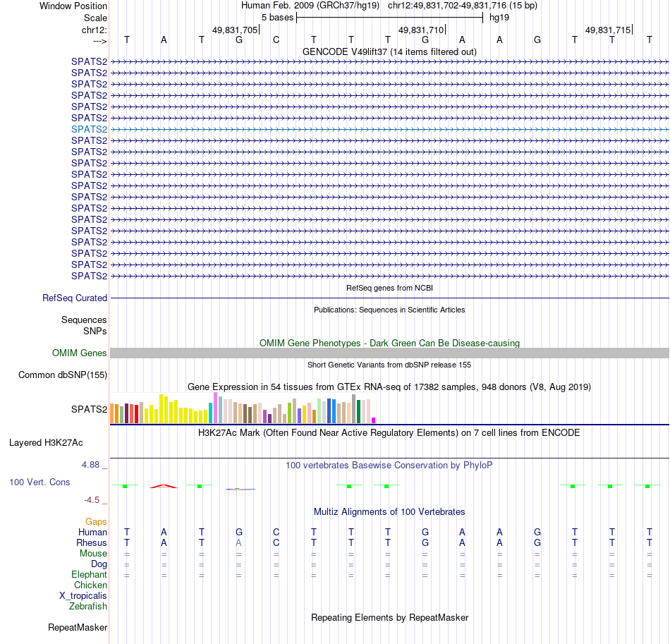This screenshot has height=644, width=670.
Task: Click the 49,831,705 position marker
Action: [235, 30]
